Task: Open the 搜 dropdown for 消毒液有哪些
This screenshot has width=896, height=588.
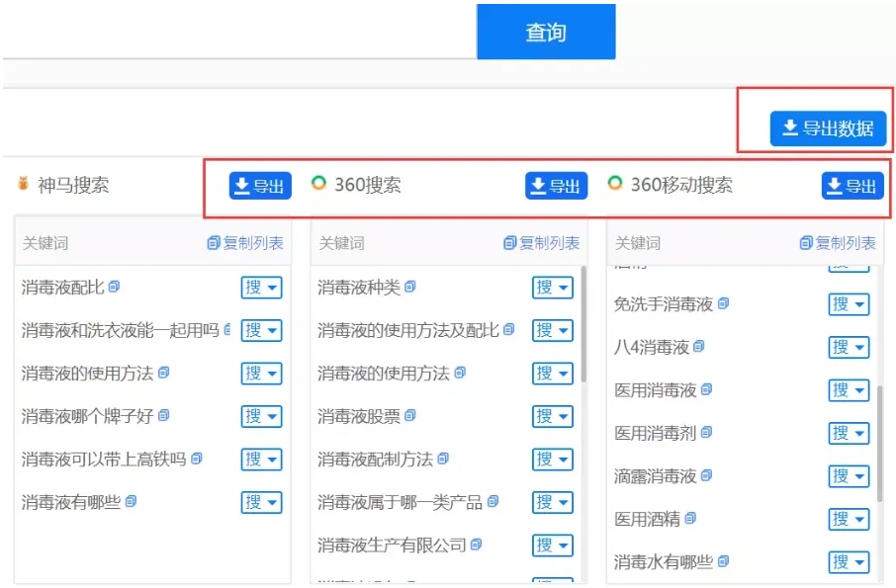Action: click(262, 502)
